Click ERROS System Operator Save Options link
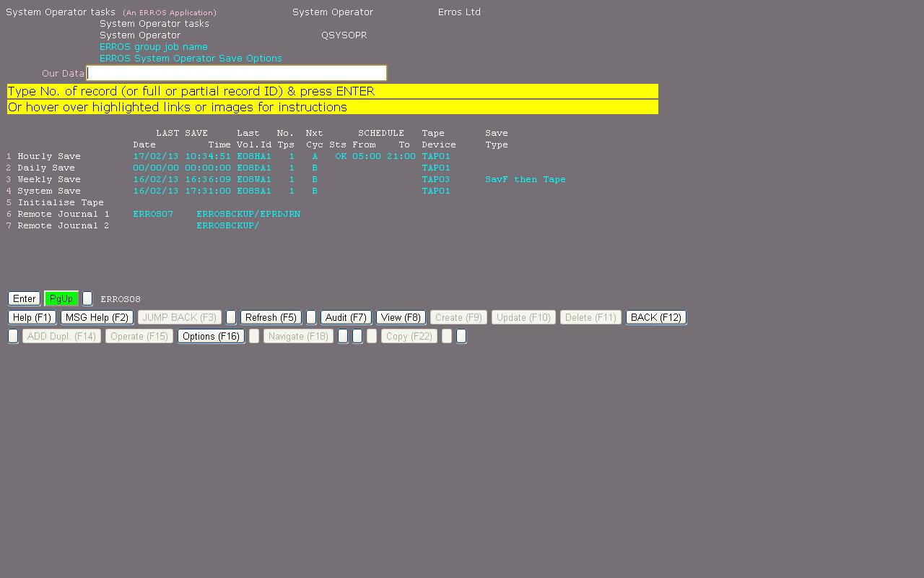Viewport: 924px width, 578px height. tap(191, 59)
